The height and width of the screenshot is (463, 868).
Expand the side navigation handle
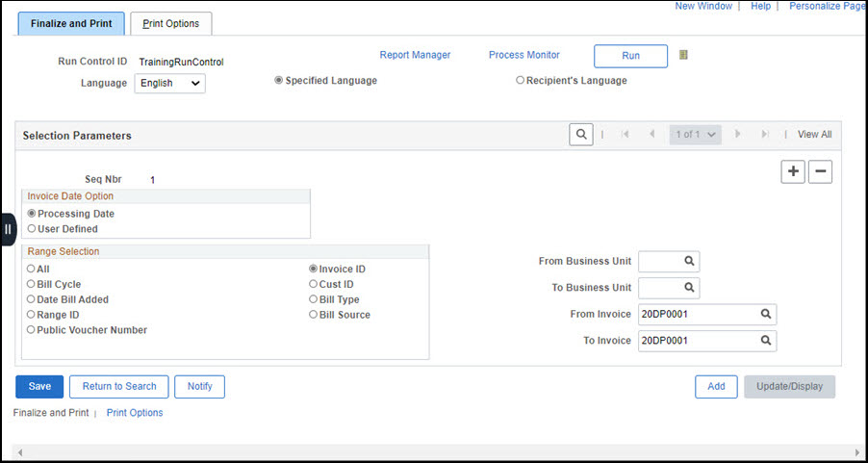(x=8, y=229)
